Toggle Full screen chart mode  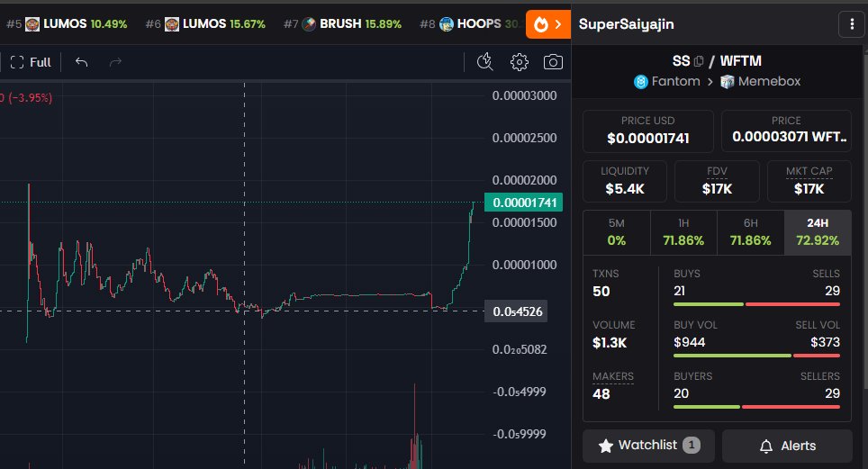tap(31, 62)
